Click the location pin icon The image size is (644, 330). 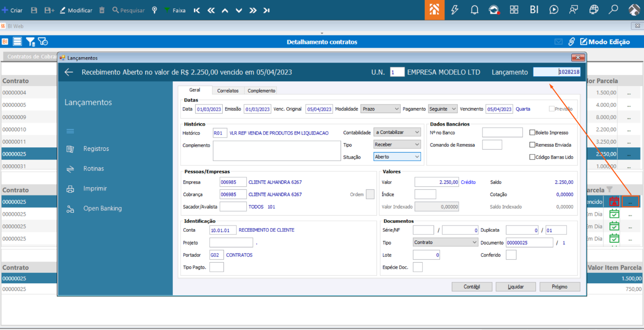click(x=155, y=10)
